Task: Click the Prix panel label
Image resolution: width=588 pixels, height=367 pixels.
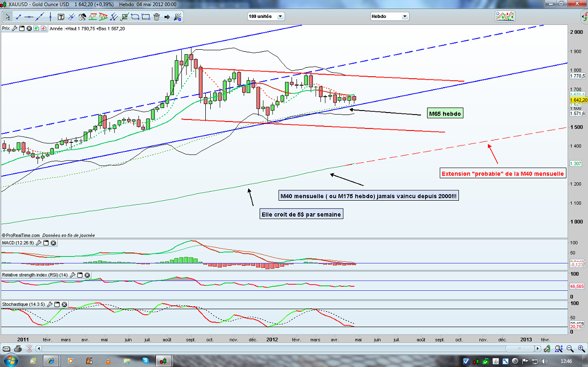Action: point(6,28)
